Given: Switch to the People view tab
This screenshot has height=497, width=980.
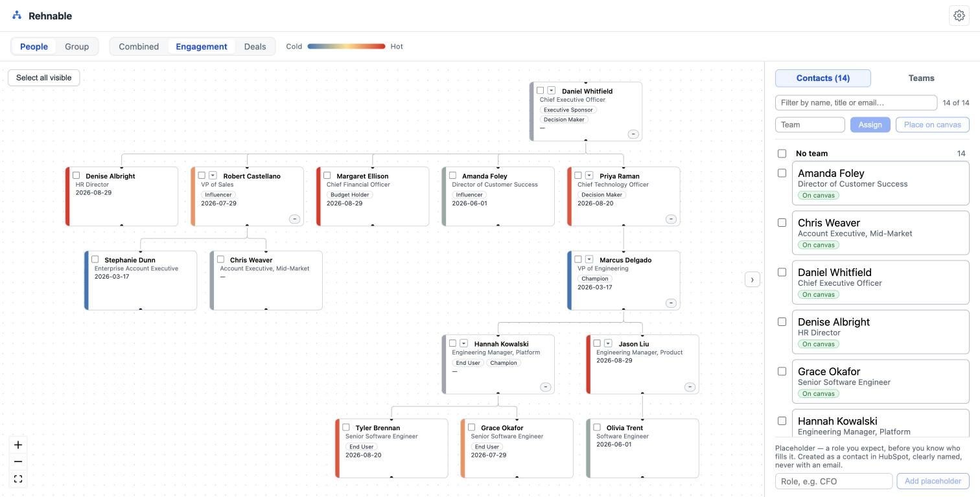Looking at the screenshot, I should coord(34,47).
